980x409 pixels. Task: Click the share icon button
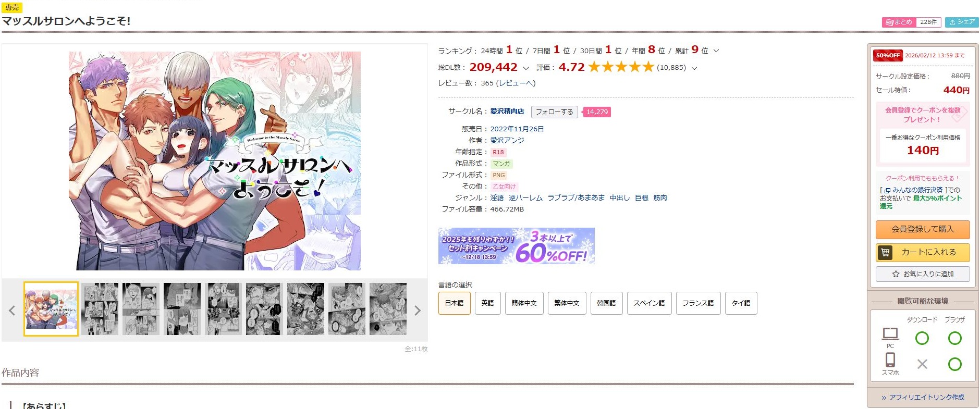[962, 22]
